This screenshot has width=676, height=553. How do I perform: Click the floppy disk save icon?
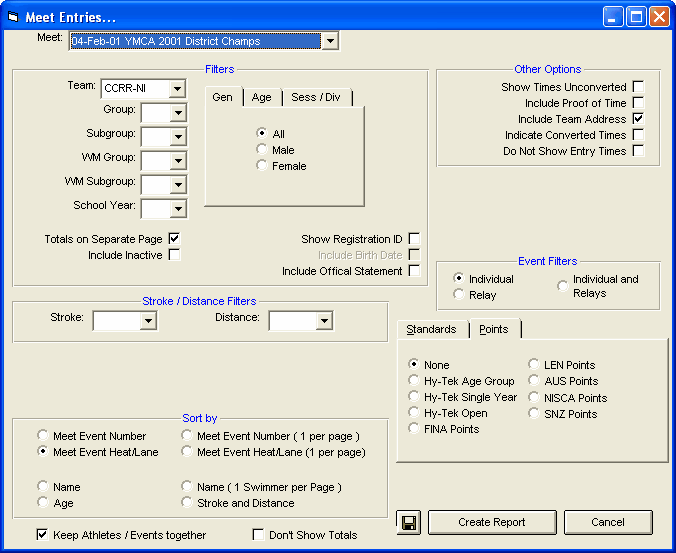click(407, 522)
